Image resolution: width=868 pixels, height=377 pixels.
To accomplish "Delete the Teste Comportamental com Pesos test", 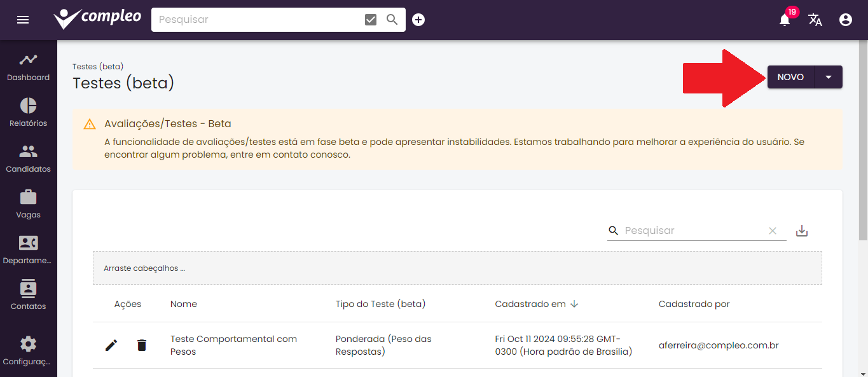I will pyautogui.click(x=141, y=345).
